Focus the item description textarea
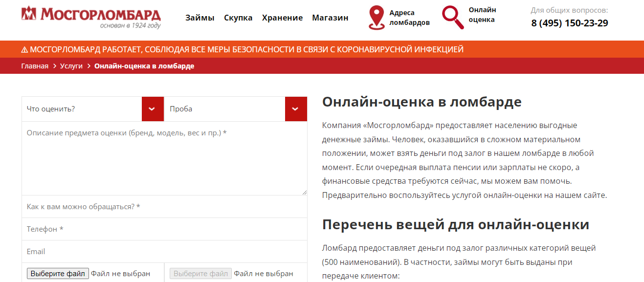644x282 pixels. tap(164, 158)
